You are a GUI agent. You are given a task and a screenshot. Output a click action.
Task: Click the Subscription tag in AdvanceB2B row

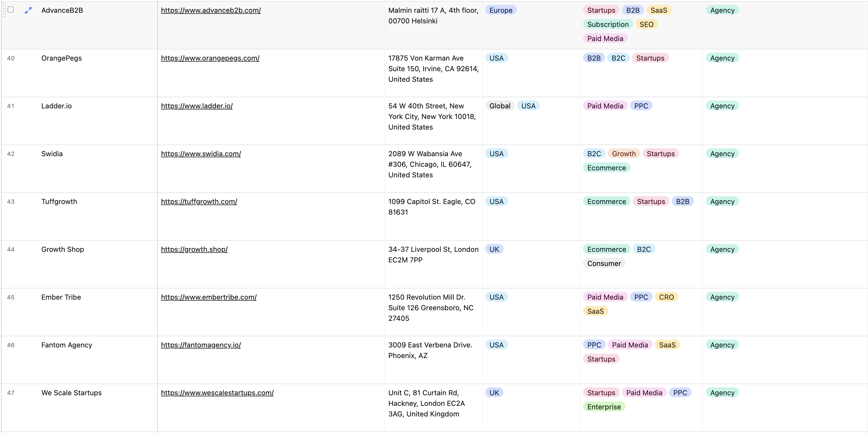tap(607, 24)
